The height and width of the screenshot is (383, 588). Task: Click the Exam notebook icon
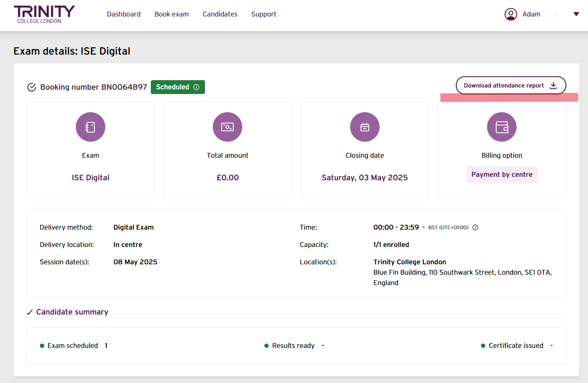(x=91, y=127)
